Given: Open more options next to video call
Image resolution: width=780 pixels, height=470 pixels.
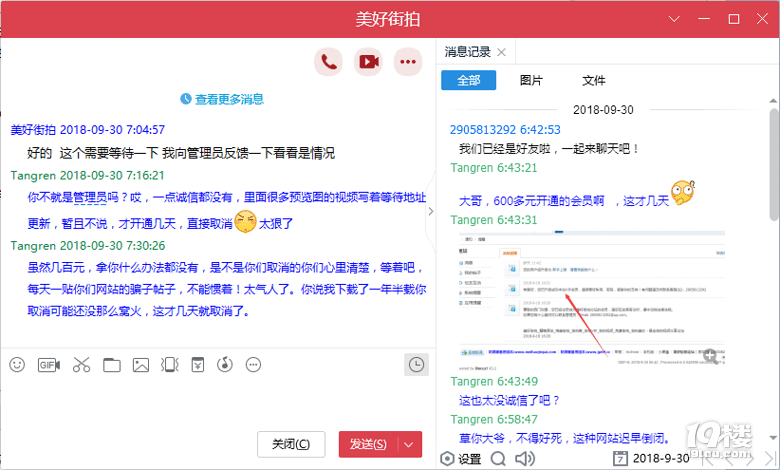Looking at the screenshot, I should point(407,62).
